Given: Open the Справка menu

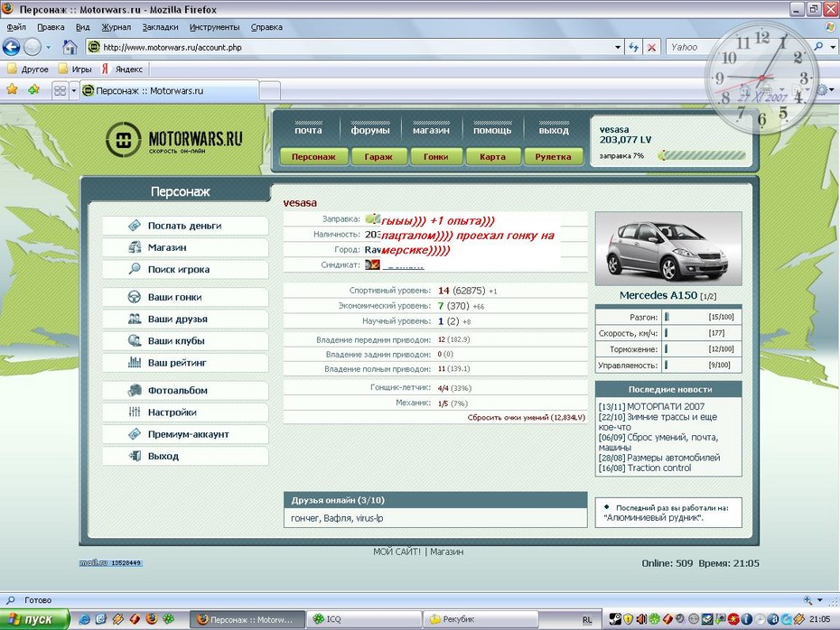Looking at the screenshot, I should tap(266, 27).
